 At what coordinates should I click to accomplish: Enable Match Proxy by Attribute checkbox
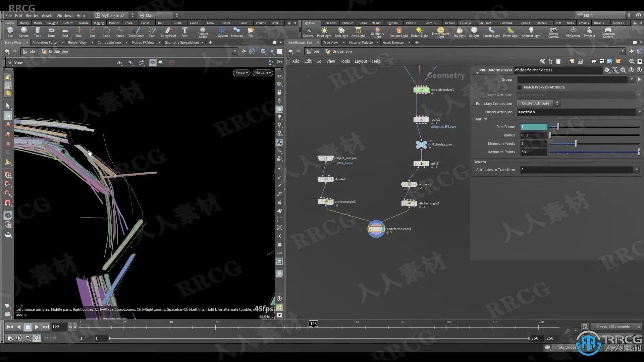(520, 87)
